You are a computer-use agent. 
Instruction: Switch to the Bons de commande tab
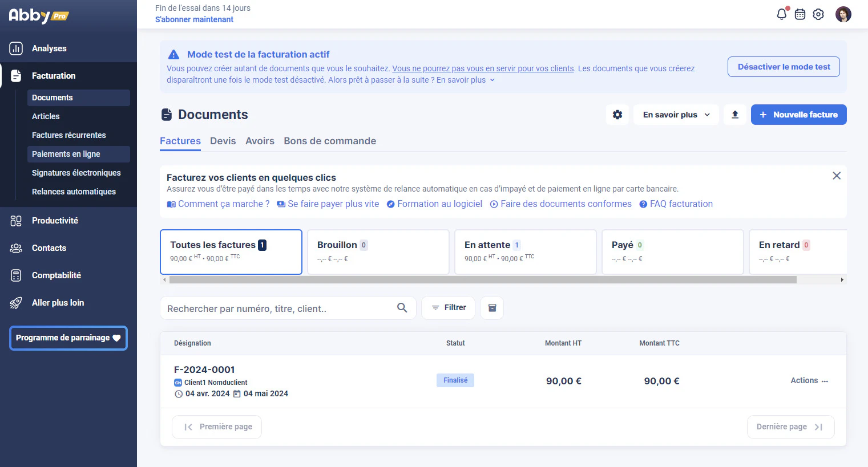[x=330, y=141]
